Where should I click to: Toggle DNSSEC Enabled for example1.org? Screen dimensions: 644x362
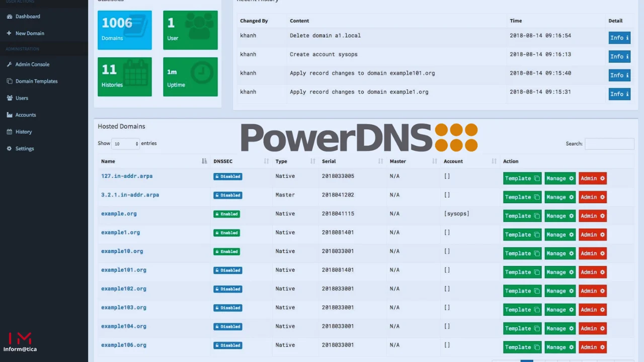tap(226, 233)
